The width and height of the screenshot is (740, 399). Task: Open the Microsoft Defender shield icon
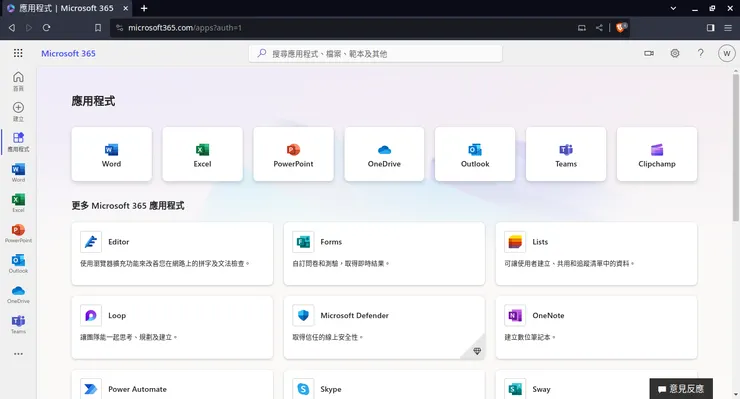pyautogui.click(x=303, y=315)
